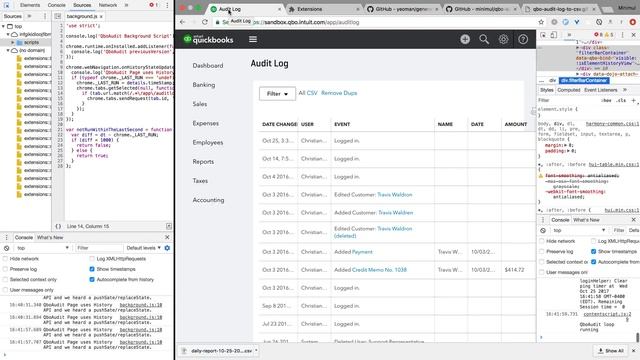
Task: Click the inspect element icon in left DevTools
Action: (x=7, y=5)
